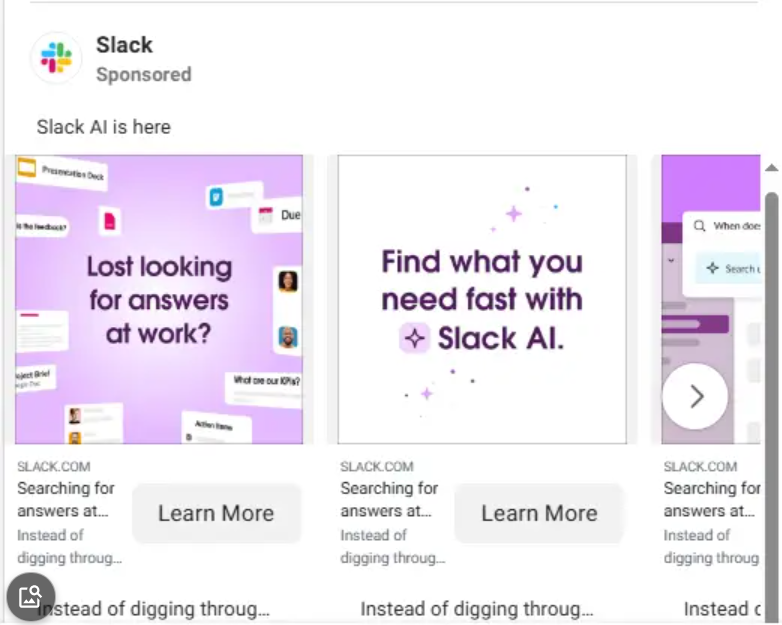
Task: Click Learn More on the first card
Action: tap(216, 513)
